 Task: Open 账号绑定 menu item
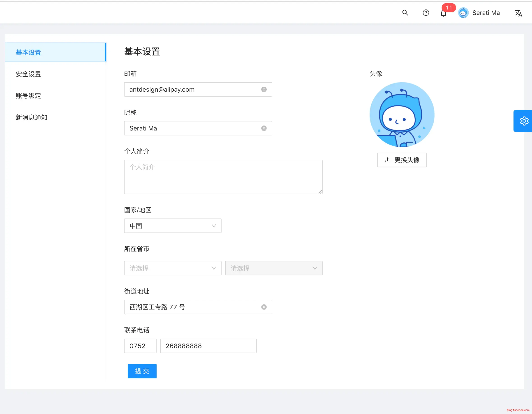tap(28, 96)
